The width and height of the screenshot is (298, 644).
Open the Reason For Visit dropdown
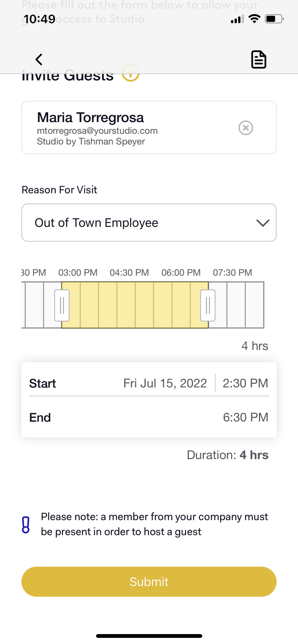click(149, 222)
